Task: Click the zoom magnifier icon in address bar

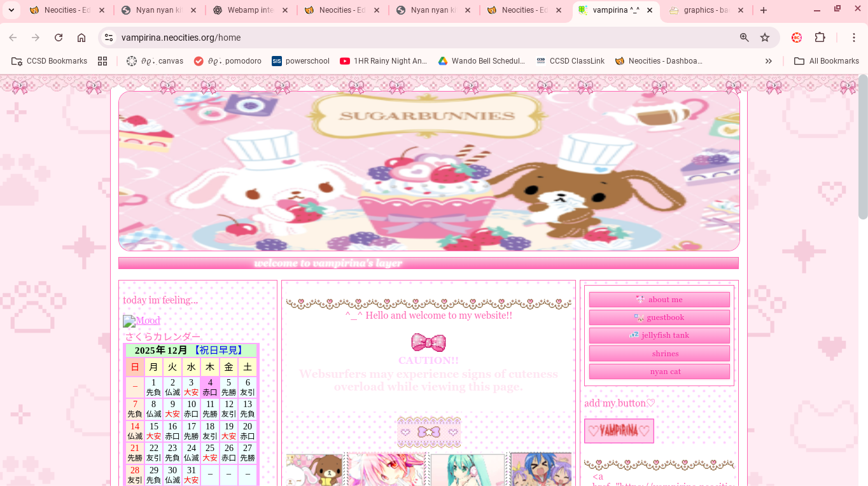Action: click(745, 38)
